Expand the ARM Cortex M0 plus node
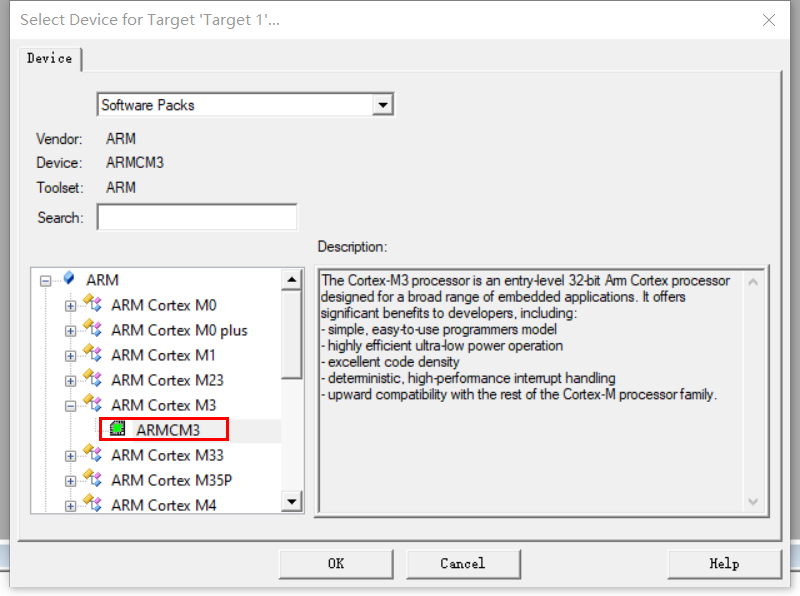 pos(70,331)
